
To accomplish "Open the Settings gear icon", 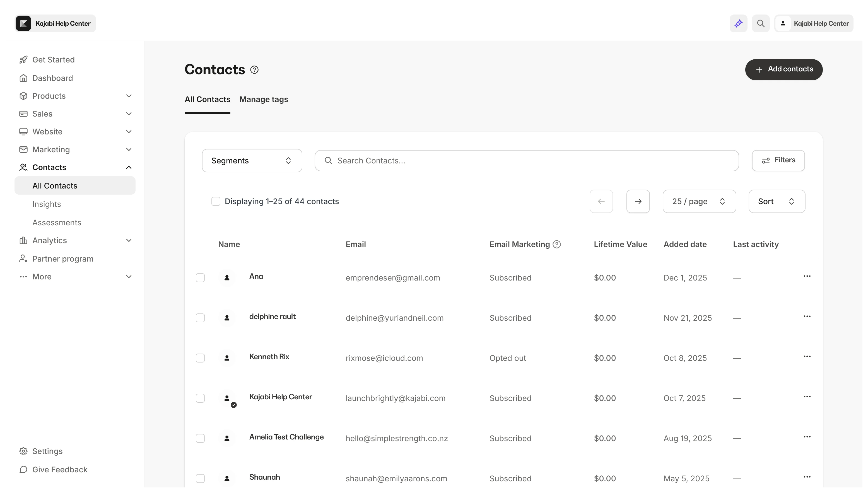I will pyautogui.click(x=23, y=451).
